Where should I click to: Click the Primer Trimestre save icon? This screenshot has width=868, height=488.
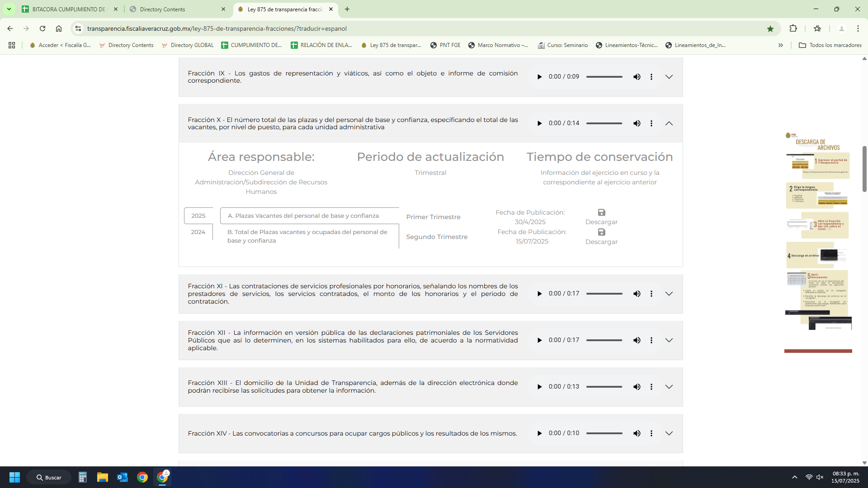click(601, 212)
